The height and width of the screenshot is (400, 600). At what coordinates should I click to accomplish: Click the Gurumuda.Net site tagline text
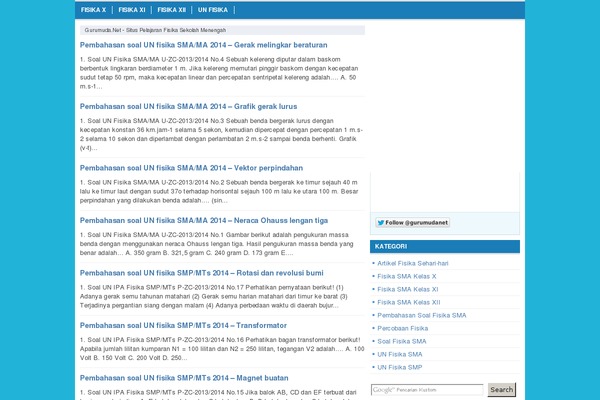coord(155,30)
